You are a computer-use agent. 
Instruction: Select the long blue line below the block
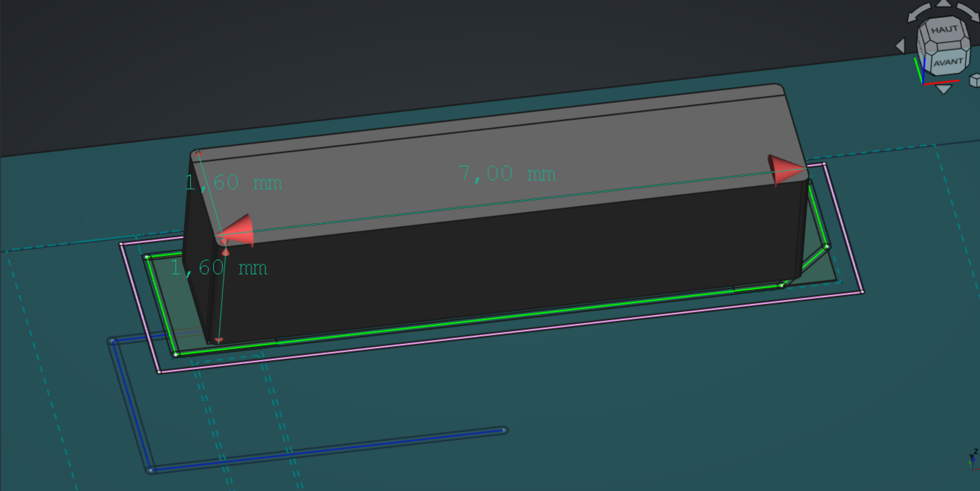327,451
